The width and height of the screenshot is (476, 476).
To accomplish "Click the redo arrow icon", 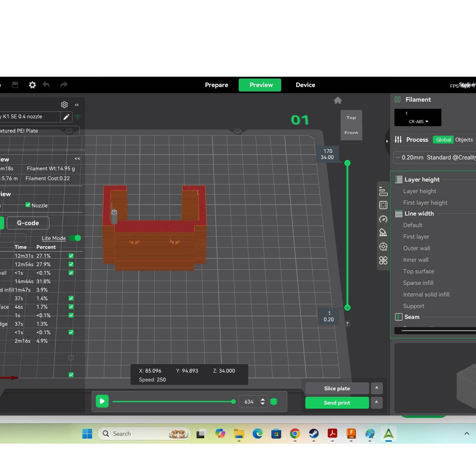I will [x=64, y=85].
